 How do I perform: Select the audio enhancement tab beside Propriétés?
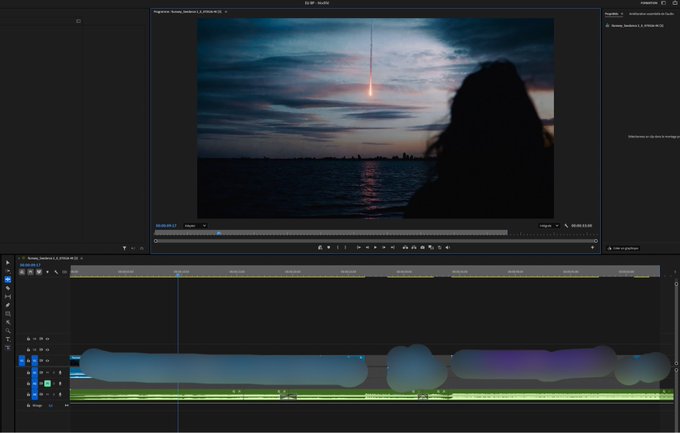click(x=651, y=14)
